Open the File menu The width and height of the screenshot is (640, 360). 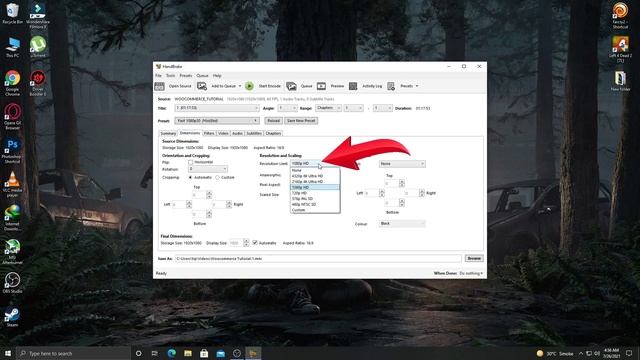tap(158, 76)
